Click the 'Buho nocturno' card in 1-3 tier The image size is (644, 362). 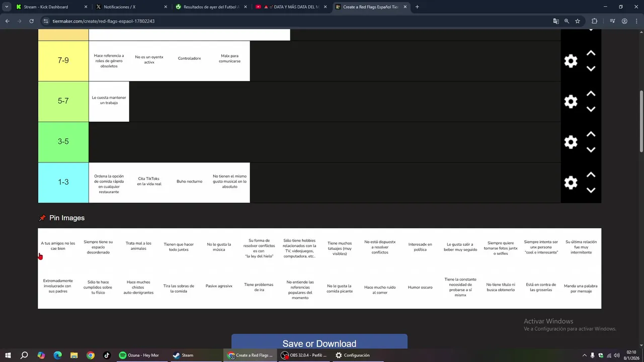click(189, 182)
